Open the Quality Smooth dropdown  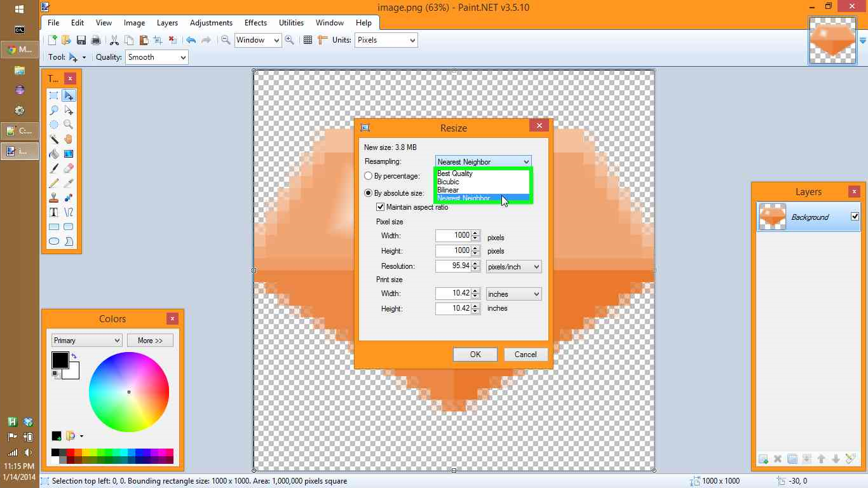click(156, 57)
